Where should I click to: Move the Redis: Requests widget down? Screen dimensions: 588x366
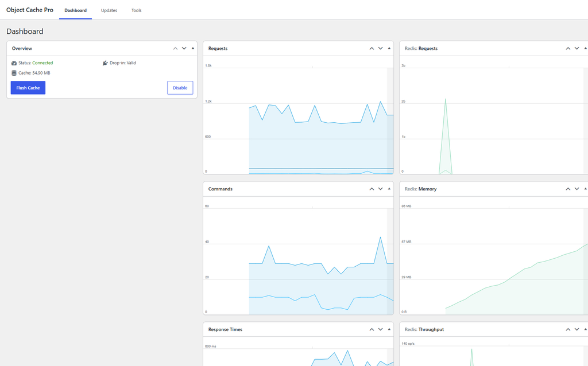pos(577,48)
